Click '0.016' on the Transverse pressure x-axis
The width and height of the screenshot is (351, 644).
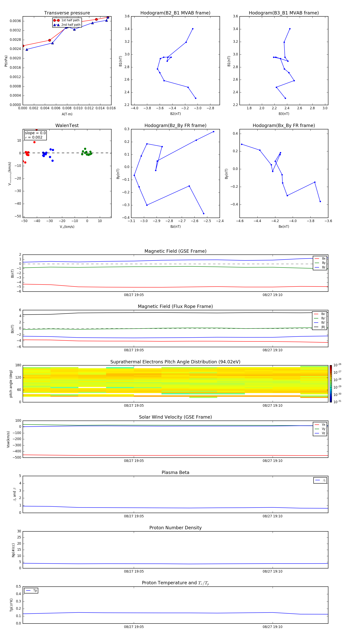tap(111, 108)
